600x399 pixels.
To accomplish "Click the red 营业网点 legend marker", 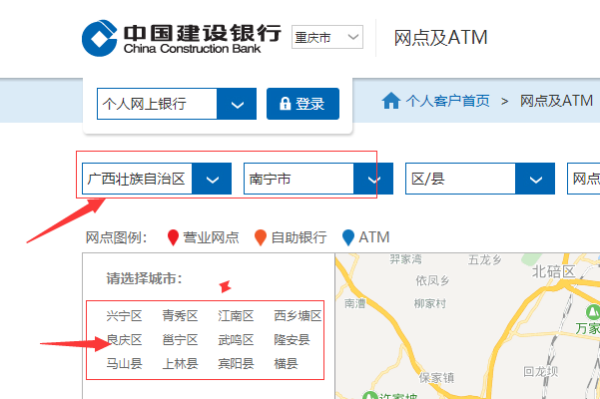I will [173, 238].
